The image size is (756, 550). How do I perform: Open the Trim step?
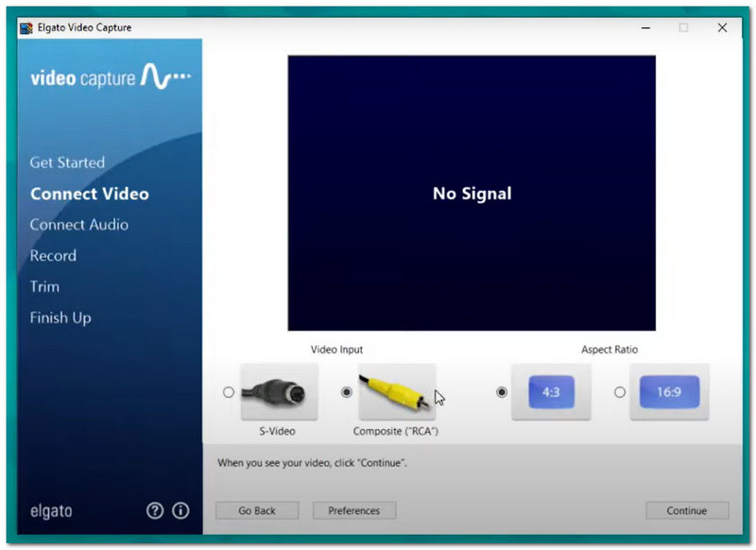pyautogui.click(x=44, y=286)
